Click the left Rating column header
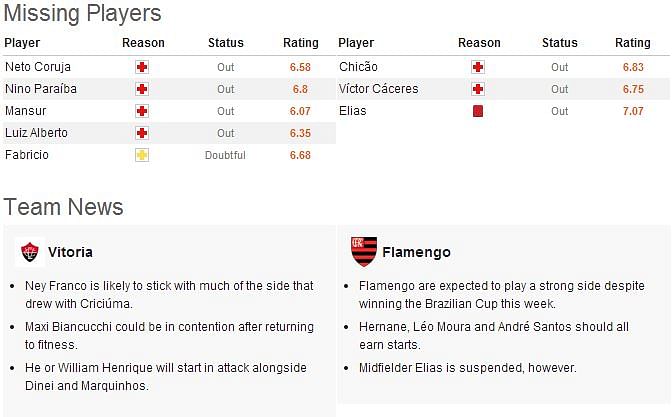The image size is (672, 417). tap(301, 43)
